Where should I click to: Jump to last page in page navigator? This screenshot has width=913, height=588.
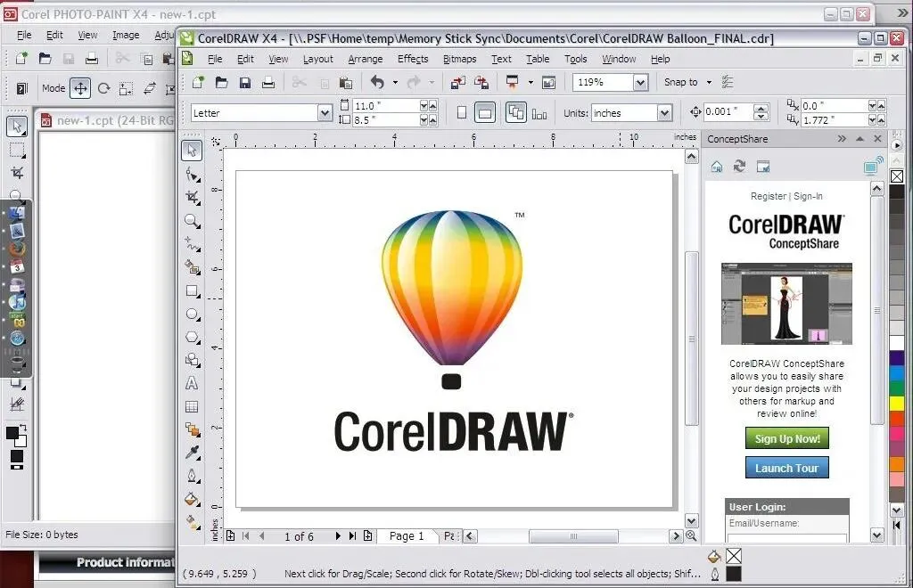(352, 536)
